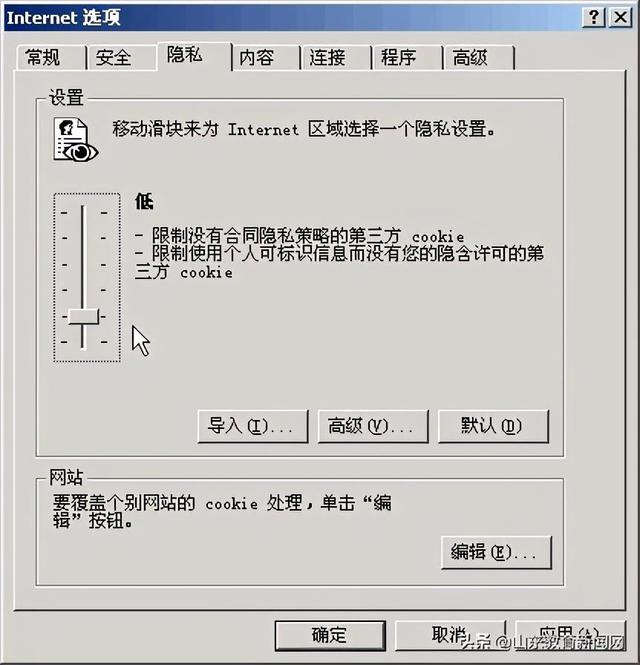Switch to the 常规 tab
Viewport: 640px width, 665px height.
click(x=50, y=57)
